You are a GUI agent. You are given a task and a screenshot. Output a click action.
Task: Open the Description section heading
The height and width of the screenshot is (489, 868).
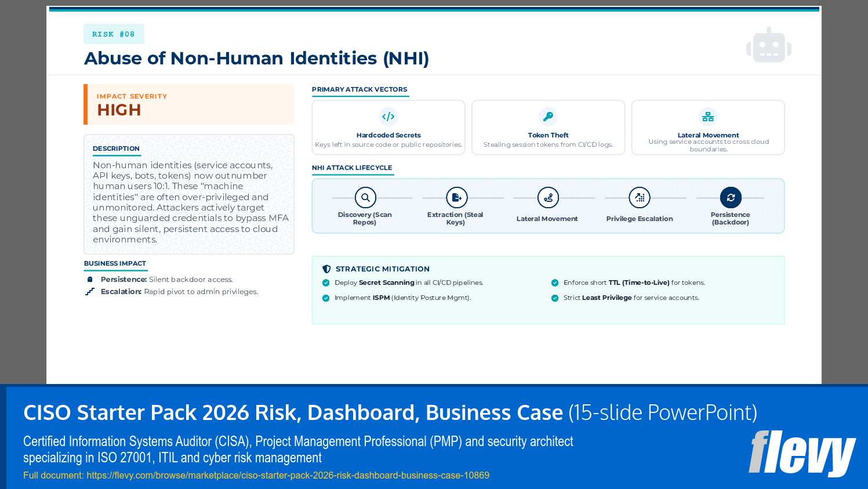pyautogui.click(x=116, y=148)
